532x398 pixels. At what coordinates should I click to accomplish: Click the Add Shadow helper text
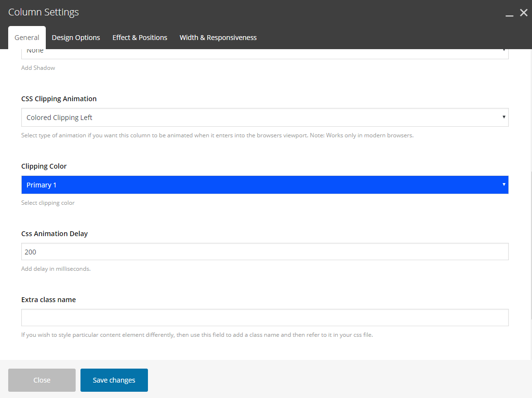[38, 68]
